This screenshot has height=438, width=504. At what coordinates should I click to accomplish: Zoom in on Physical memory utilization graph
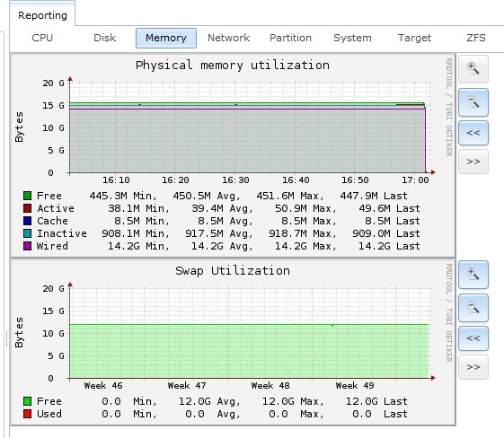click(473, 69)
